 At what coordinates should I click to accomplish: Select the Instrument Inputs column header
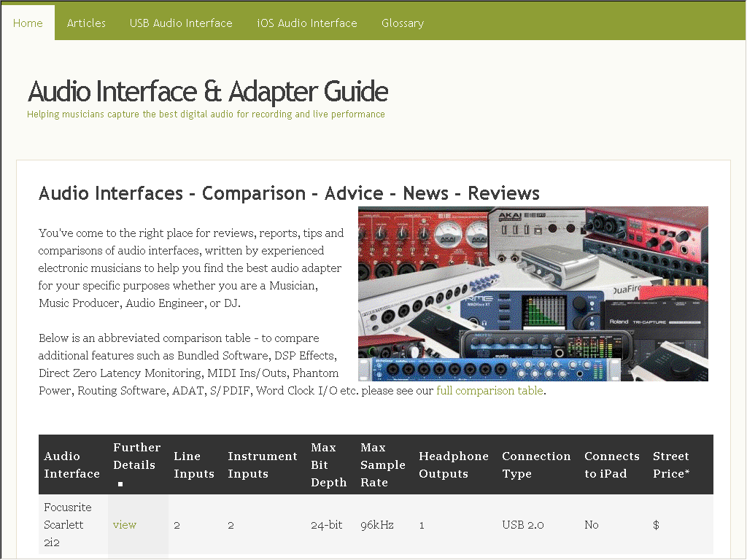263,464
